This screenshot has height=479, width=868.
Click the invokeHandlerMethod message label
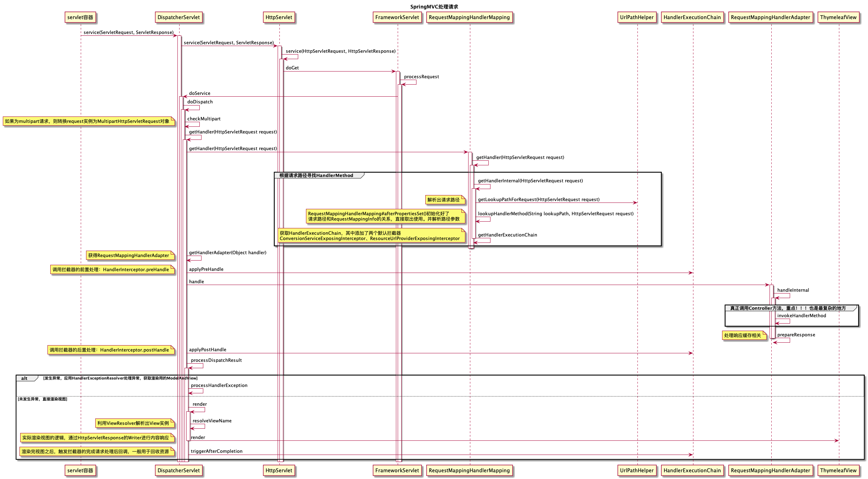(801, 316)
